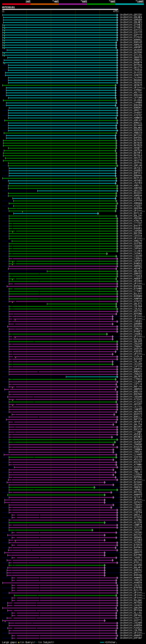Select the UniRef100_Q9M1B9 label
Viewport: 146px width, 644px height.
(131, 20)
